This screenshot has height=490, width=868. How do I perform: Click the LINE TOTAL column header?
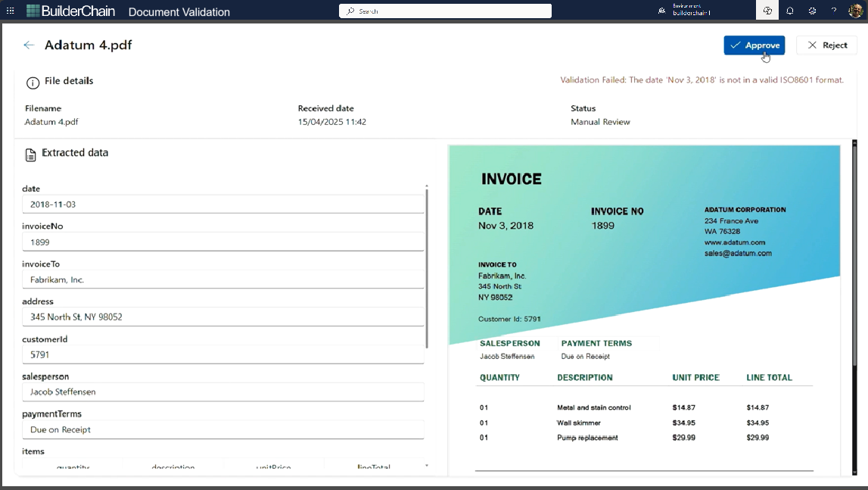(769, 377)
